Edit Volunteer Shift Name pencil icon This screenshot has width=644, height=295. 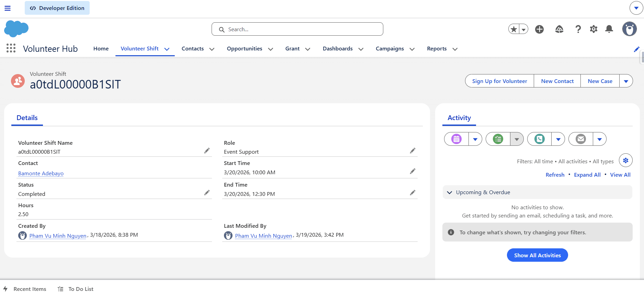point(207,151)
